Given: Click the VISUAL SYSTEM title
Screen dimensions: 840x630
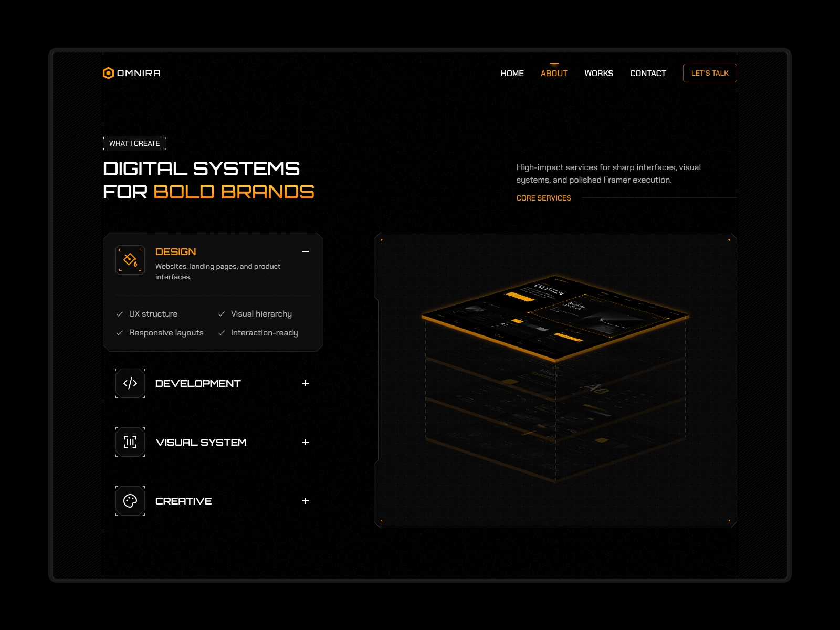Looking at the screenshot, I should pos(201,443).
